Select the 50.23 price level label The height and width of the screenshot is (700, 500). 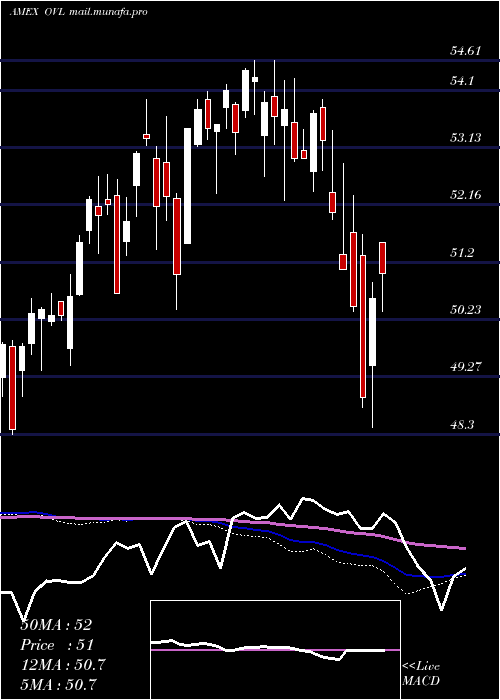[x=466, y=309]
